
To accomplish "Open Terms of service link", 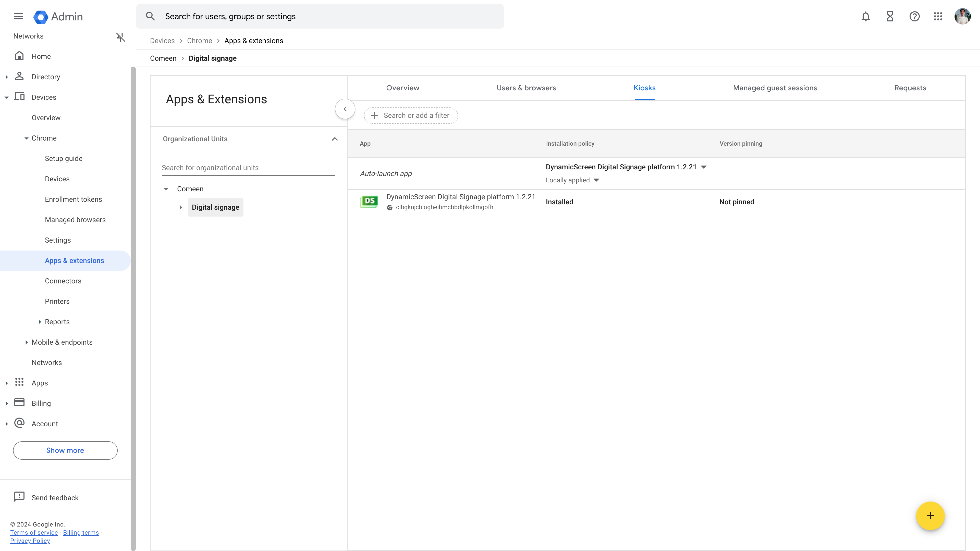I will (x=34, y=532).
